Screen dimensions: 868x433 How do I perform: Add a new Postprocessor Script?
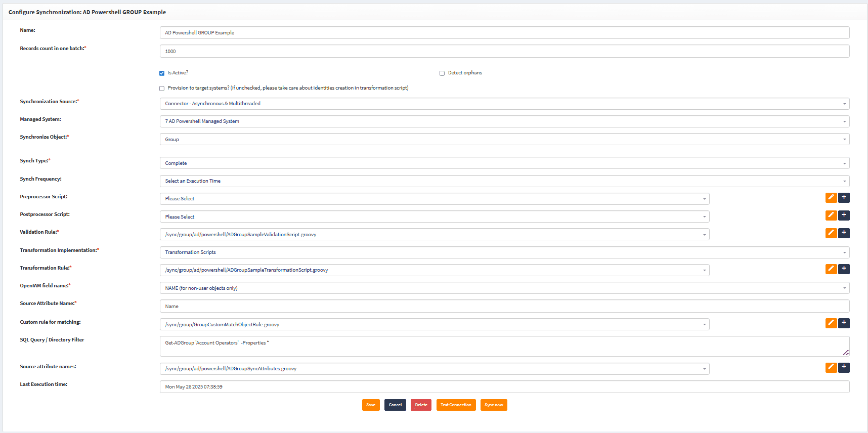coord(844,215)
